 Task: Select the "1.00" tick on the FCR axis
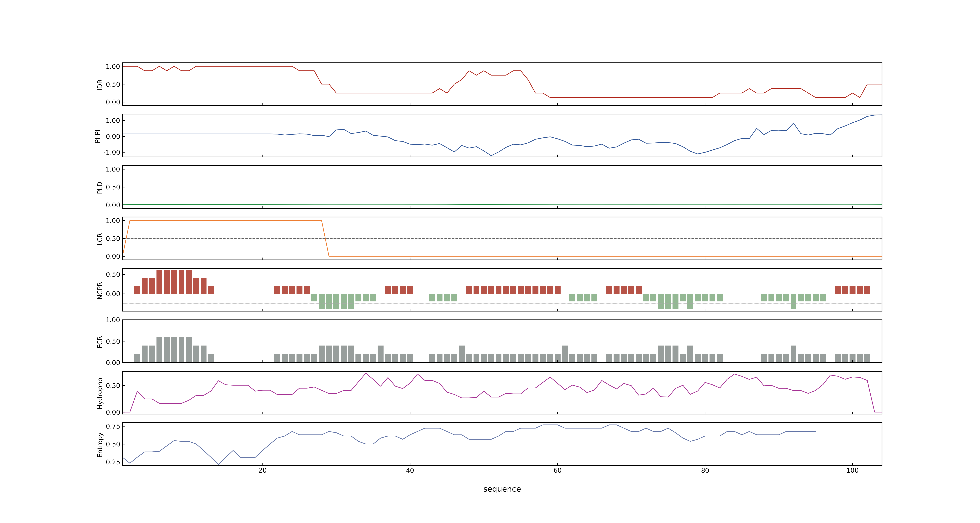coord(113,320)
